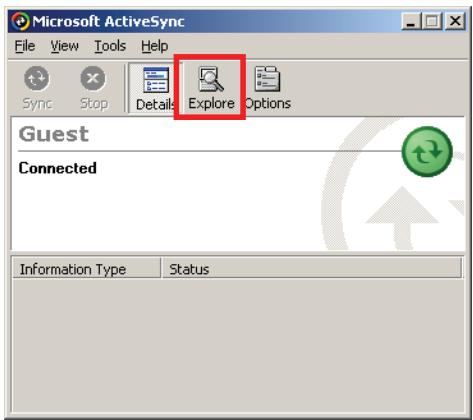
Task: Click the Information Type column header
Action: pyautogui.click(x=86, y=268)
